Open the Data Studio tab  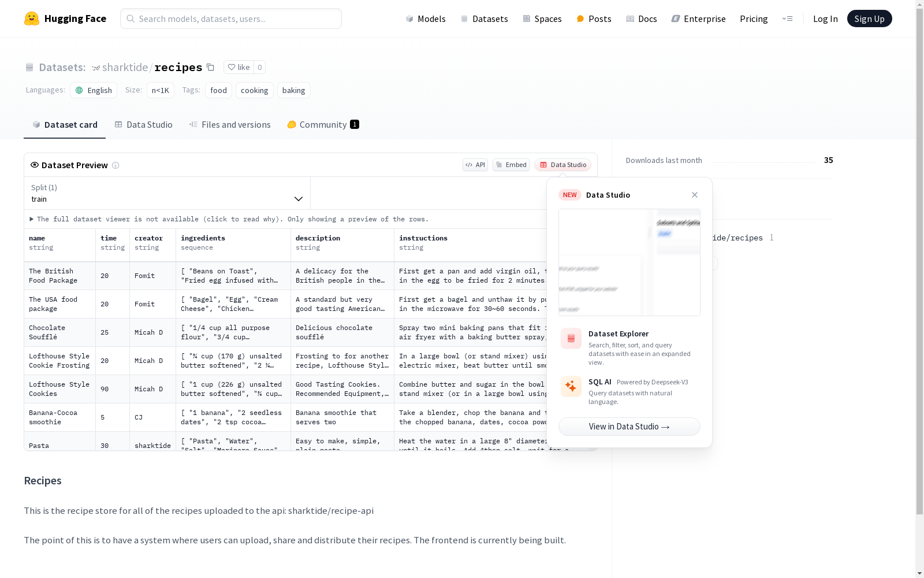pyautogui.click(x=143, y=125)
